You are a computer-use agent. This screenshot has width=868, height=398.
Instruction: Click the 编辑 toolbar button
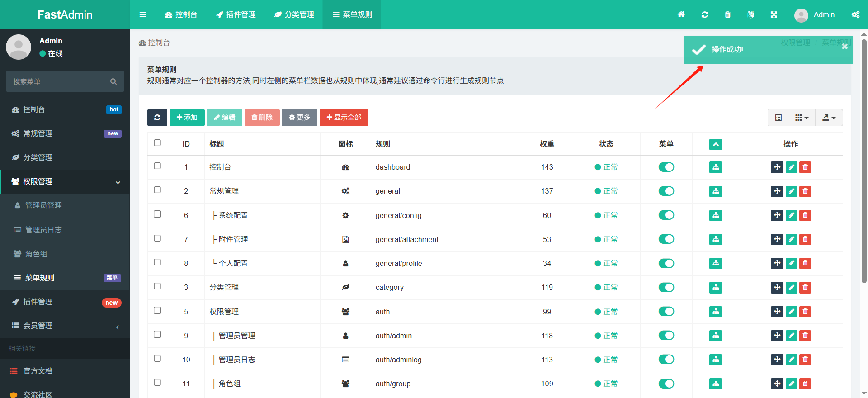click(224, 118)
